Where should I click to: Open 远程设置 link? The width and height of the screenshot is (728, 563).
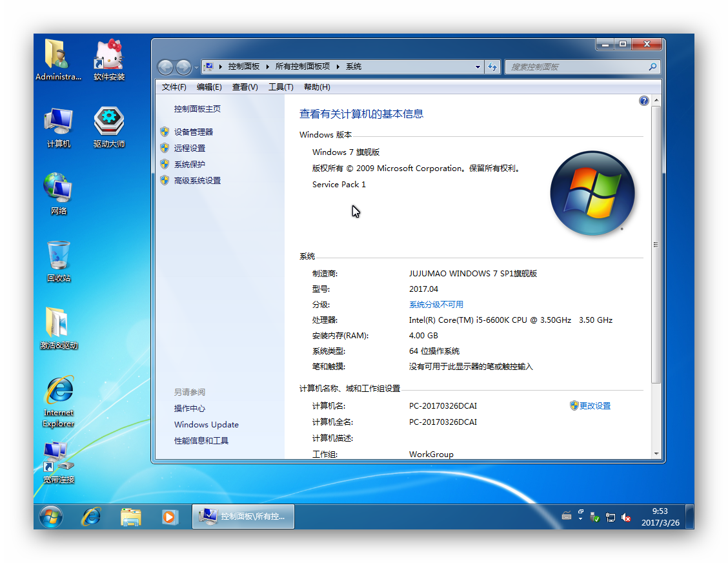tap(190, 148)
